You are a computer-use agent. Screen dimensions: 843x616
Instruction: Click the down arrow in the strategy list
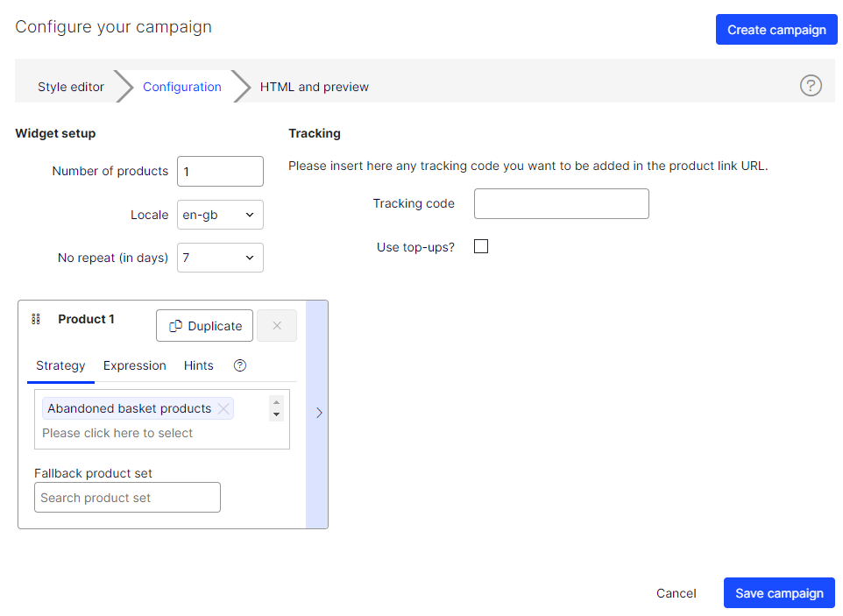(x=276, y=414)
